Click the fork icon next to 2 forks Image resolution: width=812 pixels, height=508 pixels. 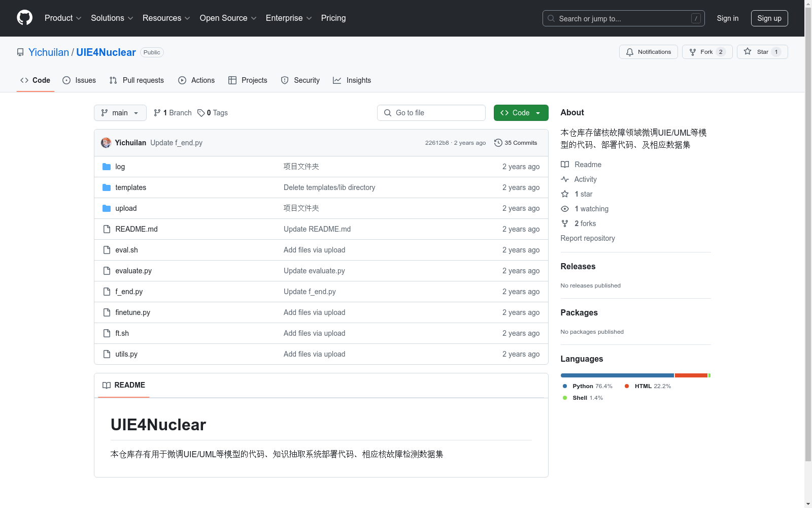(565, 224)
